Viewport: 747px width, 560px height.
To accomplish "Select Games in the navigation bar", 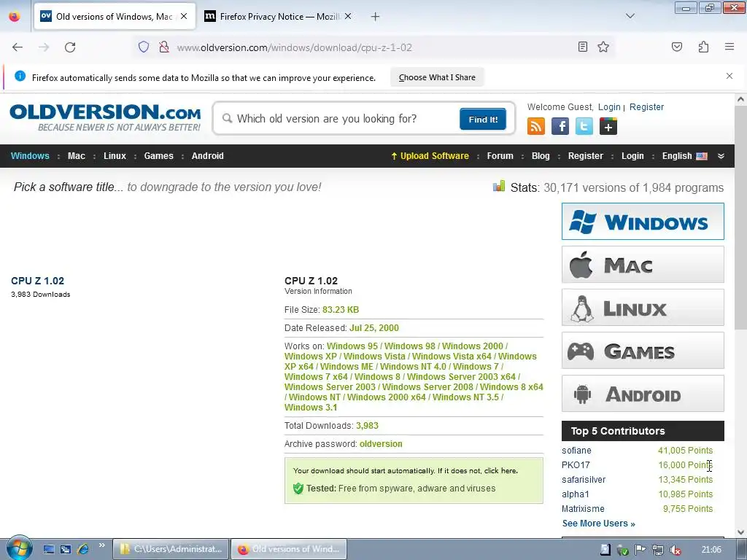I will 158,156.
